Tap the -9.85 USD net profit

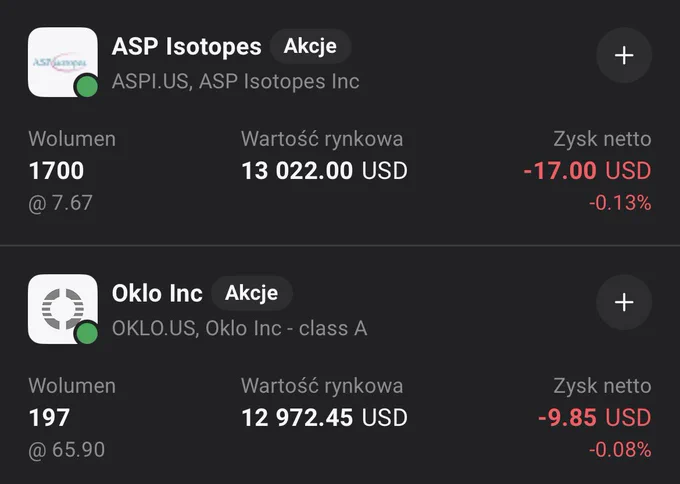(595, 417)
